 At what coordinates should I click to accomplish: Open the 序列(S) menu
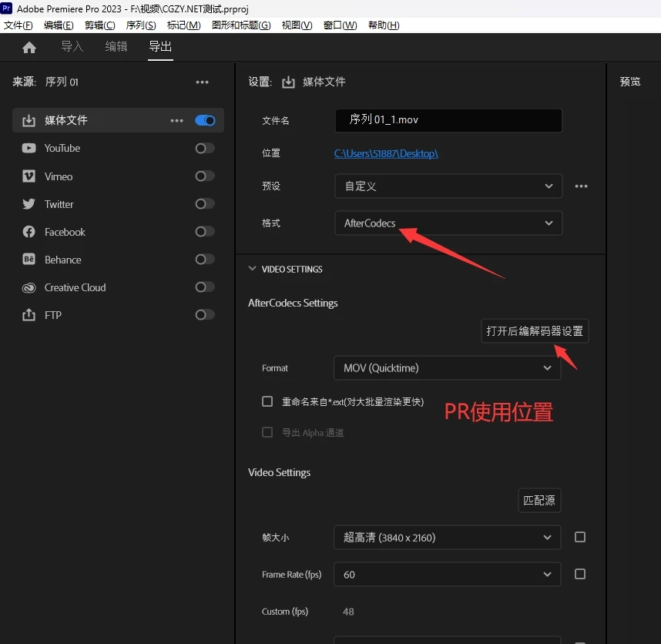pyautogui.click(x=141, y=25)
